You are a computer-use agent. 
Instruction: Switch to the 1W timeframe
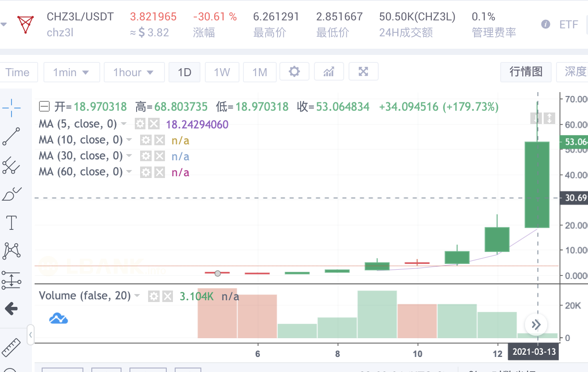[222, 71]
